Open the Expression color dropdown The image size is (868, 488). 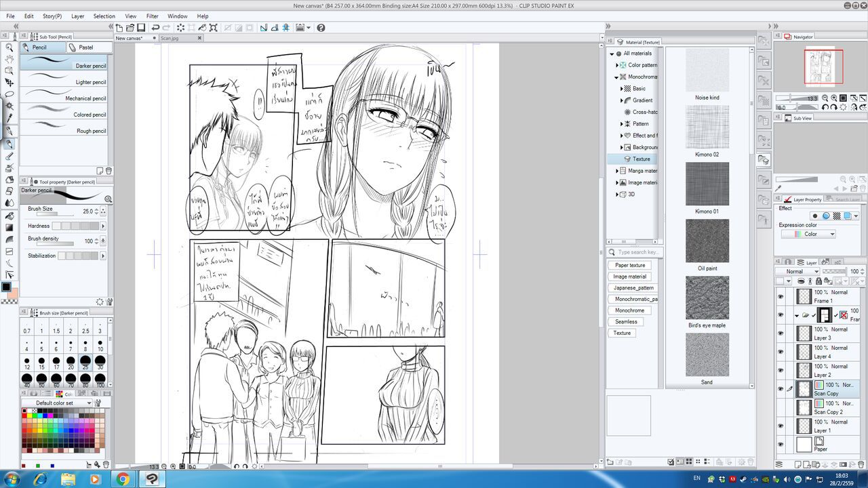(x=808, y=234)
